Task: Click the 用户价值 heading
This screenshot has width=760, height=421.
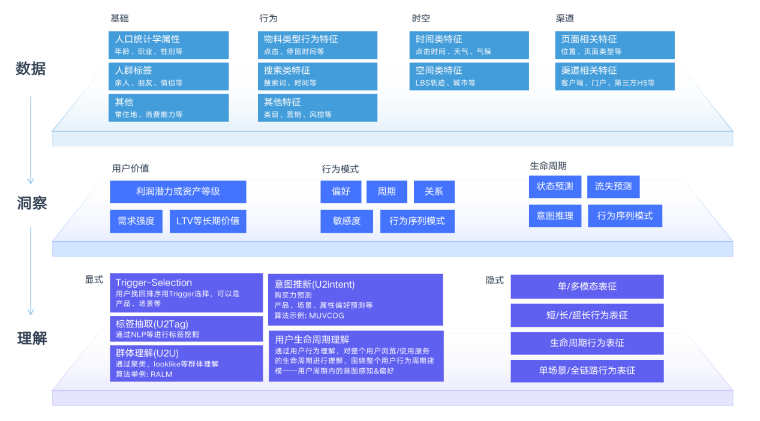Action: 130,169
